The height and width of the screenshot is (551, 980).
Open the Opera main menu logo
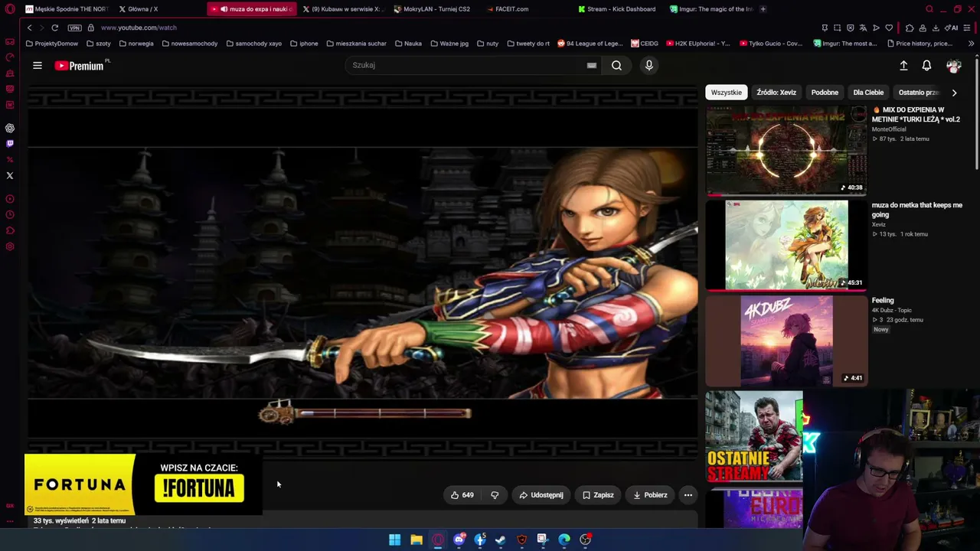(10, 9)
